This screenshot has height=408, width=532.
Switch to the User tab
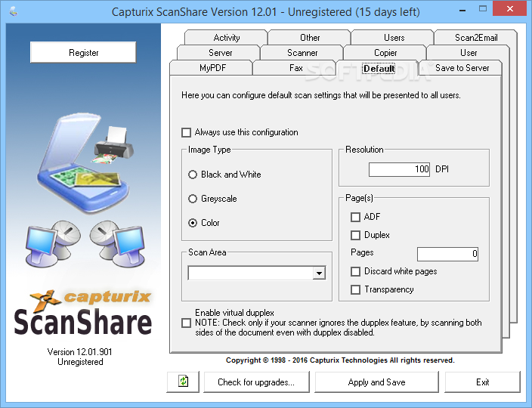point(469,53)
